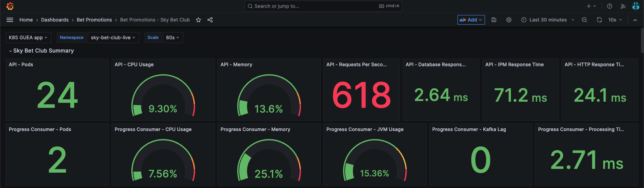
Task: Click API - Database Response panel title
Action: pos(436,64)
